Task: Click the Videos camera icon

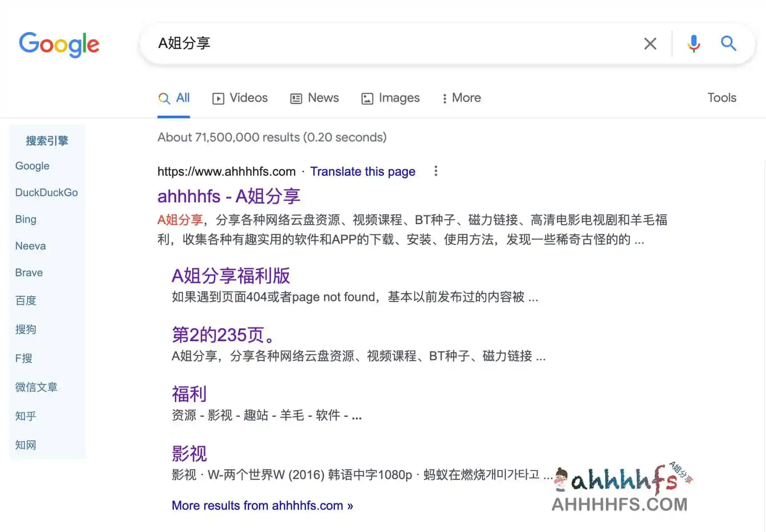Action: (218, 98)
